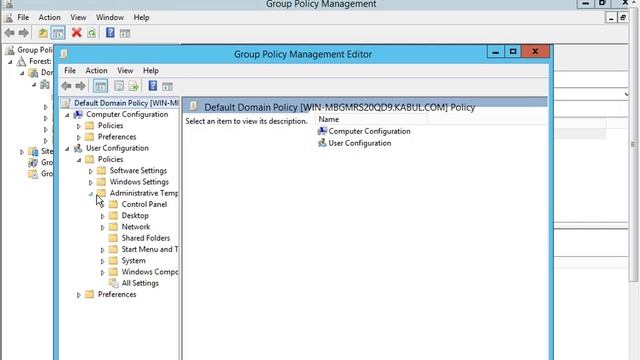
Task: Toggle action pane in the Editor toolbar
Action: pos(167,87)
